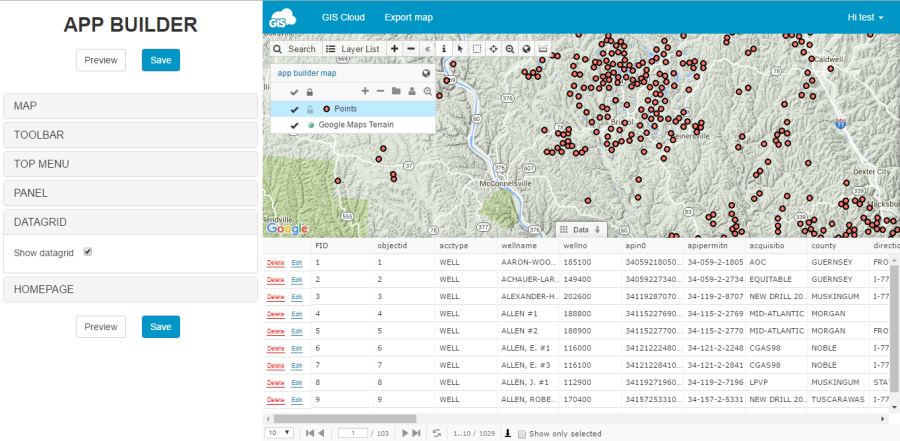
Task: Click the globe full-extent tool in toolbar
Action: pyautogui.click(x=526, y=49)
